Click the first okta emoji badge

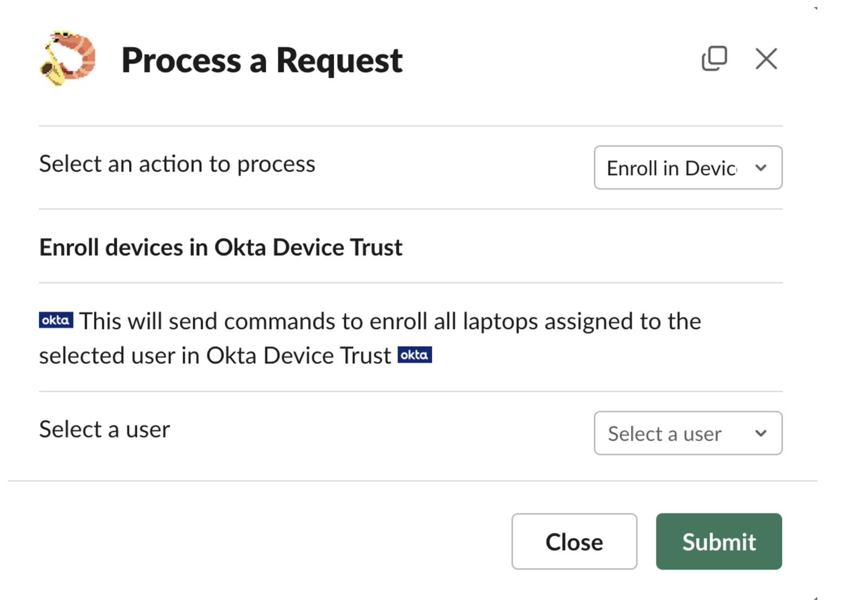tap(56, 320)
